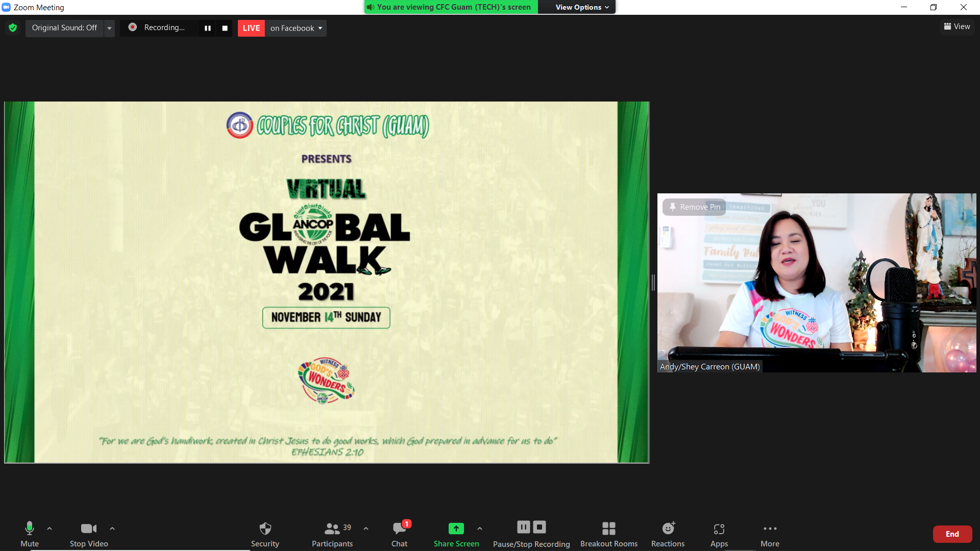The width and height of the screenshot is (980, 551).
Task: Open the on Facebook dropdown
Action: 296,28
